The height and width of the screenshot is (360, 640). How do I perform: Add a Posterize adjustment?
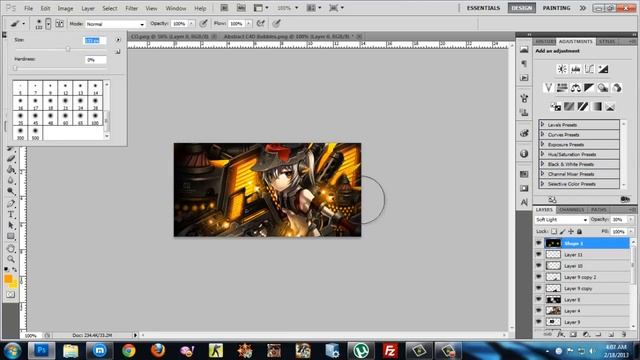(569, 107)
